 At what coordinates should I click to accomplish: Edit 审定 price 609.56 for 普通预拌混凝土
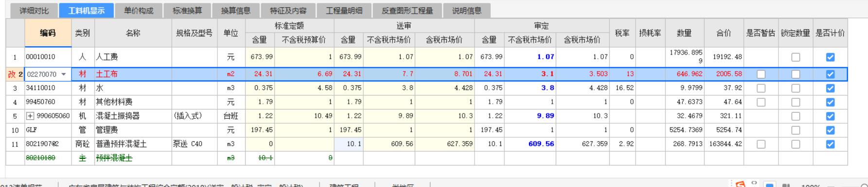pyautogui.click(x=530, y=144)
